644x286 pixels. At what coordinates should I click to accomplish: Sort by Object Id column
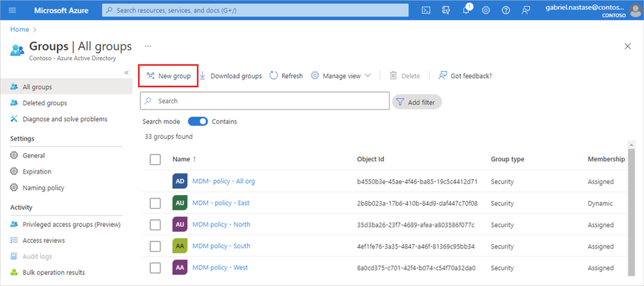pyautogui.click(x=371, y=159)
